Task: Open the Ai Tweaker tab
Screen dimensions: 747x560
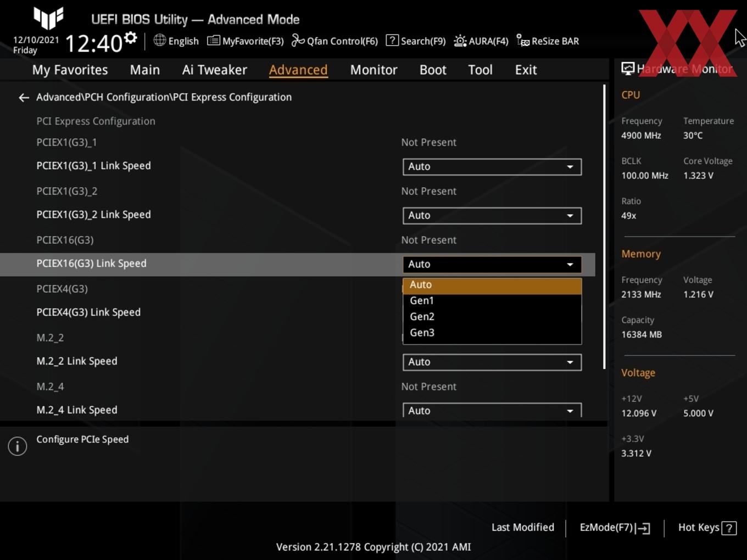Action: (215, 70)
